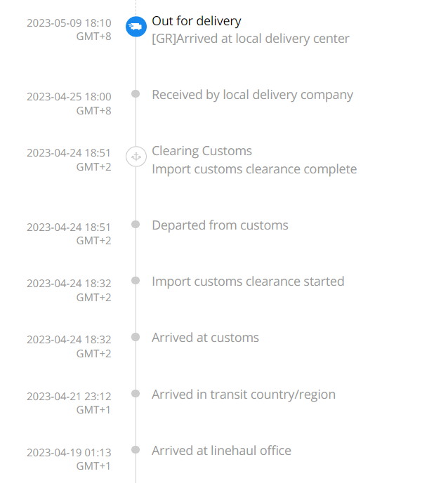Screen dimensions: 448x483
Task: Select the Import customs clearance started entry
Action: (x=248, y=282)
